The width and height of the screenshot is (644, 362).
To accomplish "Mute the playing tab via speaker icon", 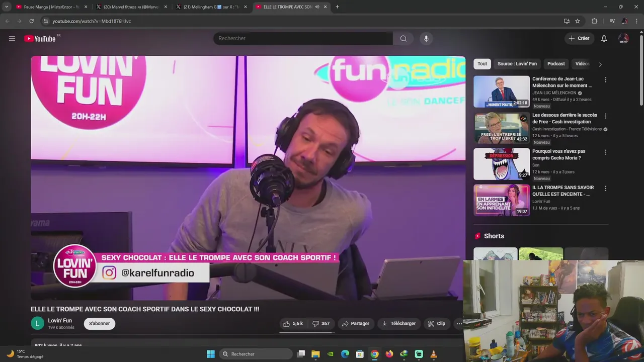I will pos(317,7).
